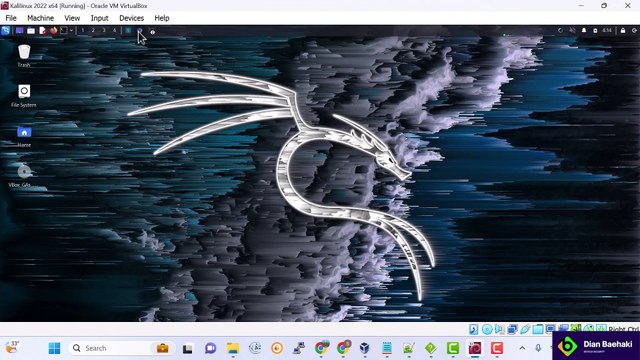Click the audio status icon in VirtualBox bar

(x=499, y=329)
